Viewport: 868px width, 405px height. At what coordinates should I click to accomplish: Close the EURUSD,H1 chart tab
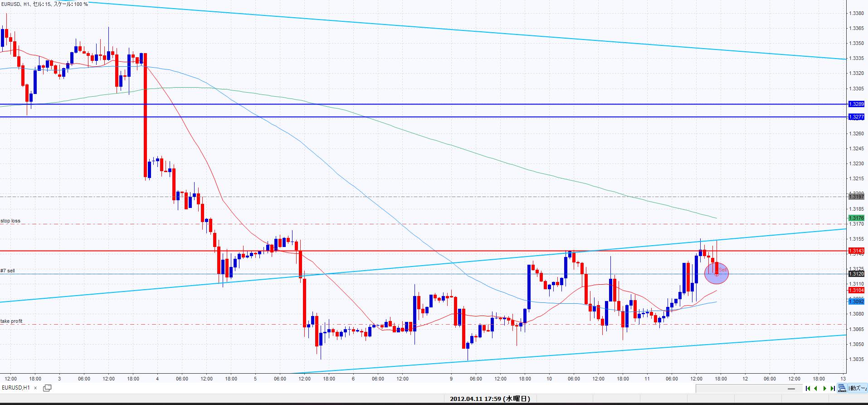coord(36,388)
